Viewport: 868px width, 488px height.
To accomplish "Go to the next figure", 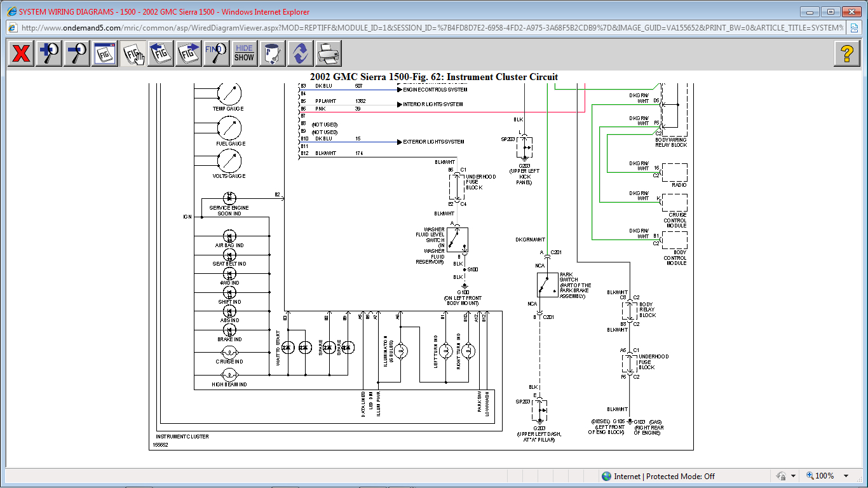I will [x=189, y=53].
